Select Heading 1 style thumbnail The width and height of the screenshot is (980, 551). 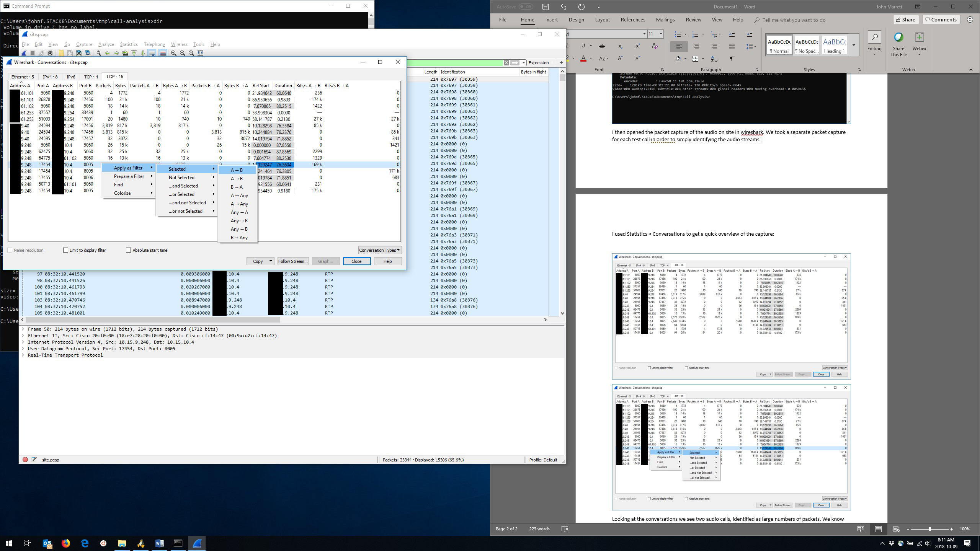tap(835, 45)
